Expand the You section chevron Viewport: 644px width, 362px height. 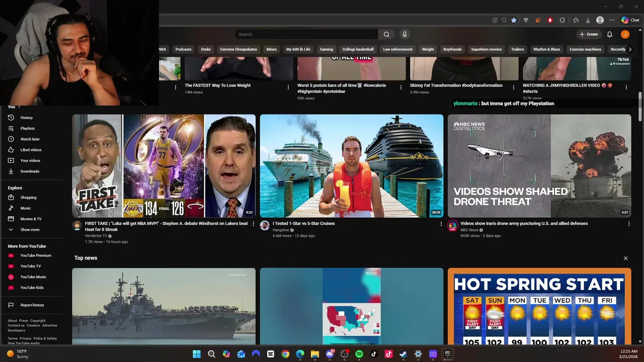pyautogui.click(x=19, y=107)
